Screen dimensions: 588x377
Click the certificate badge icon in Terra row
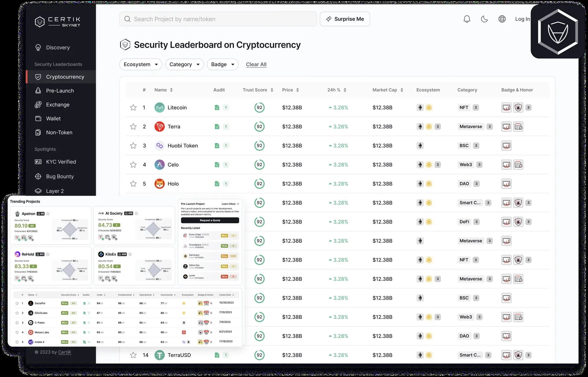(x=518, y=127)
